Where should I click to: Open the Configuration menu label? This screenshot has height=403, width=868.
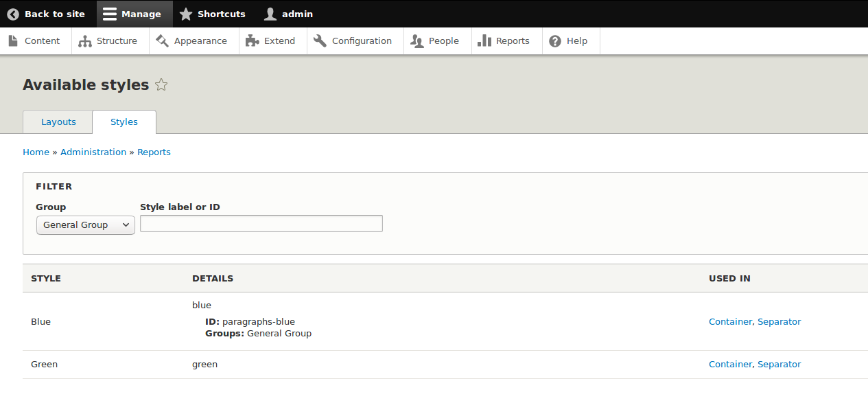pos(362,41)
